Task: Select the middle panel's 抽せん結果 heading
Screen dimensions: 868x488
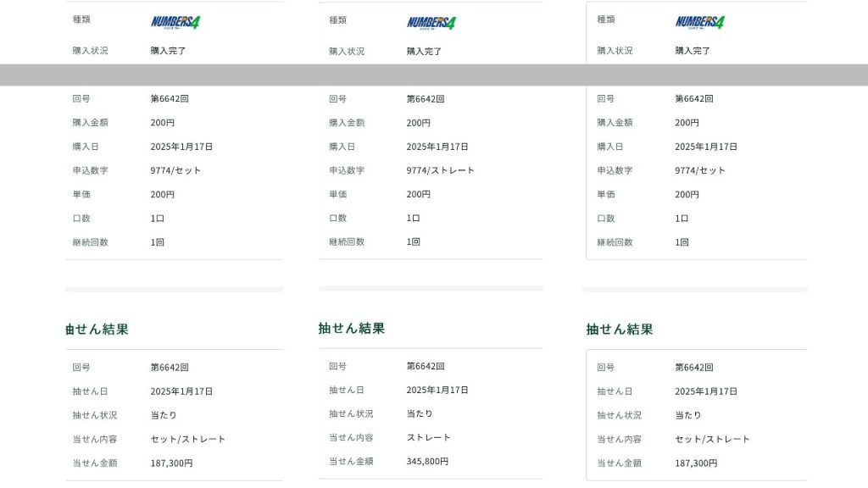Action: pyautogui.click(x=352, y=328)
